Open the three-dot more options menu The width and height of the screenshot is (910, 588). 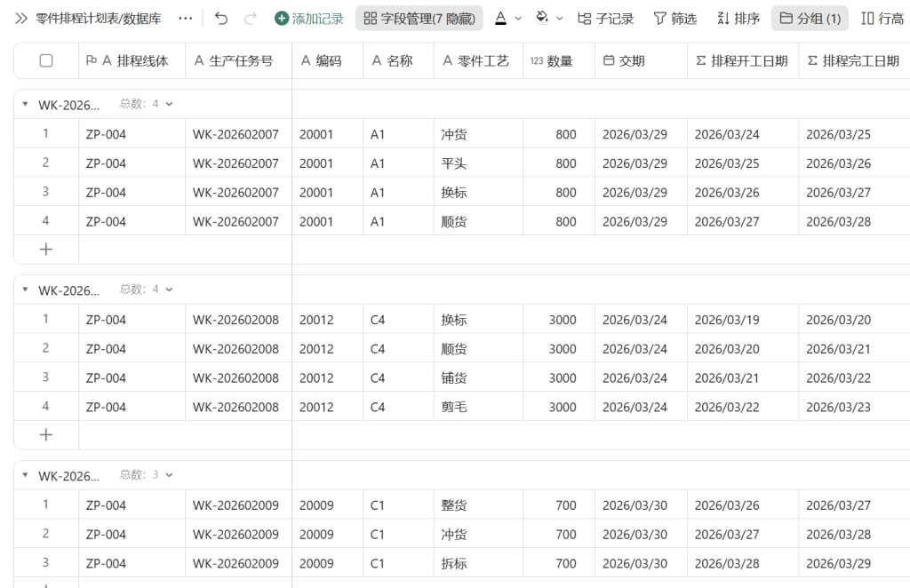(185, 19)
